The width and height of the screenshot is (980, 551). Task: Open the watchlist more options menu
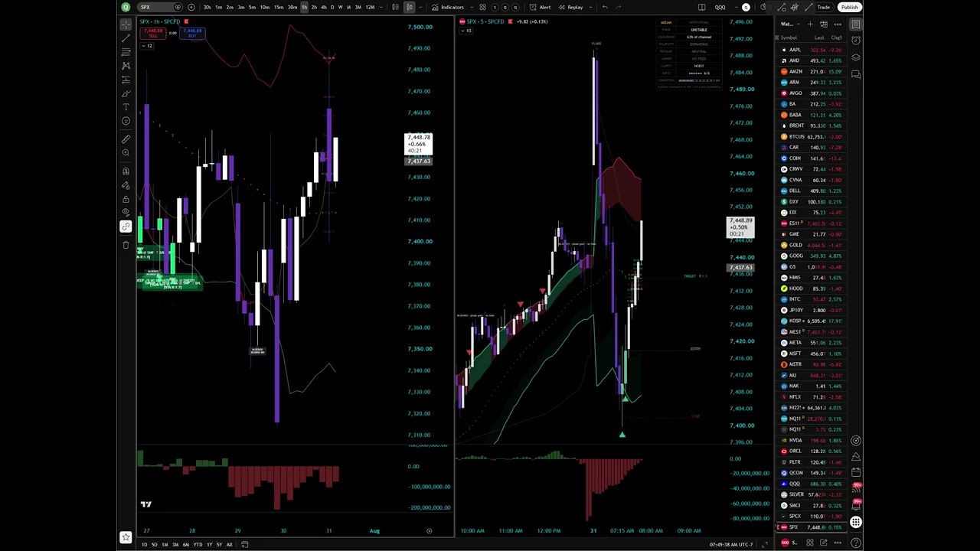coord(838,24)
